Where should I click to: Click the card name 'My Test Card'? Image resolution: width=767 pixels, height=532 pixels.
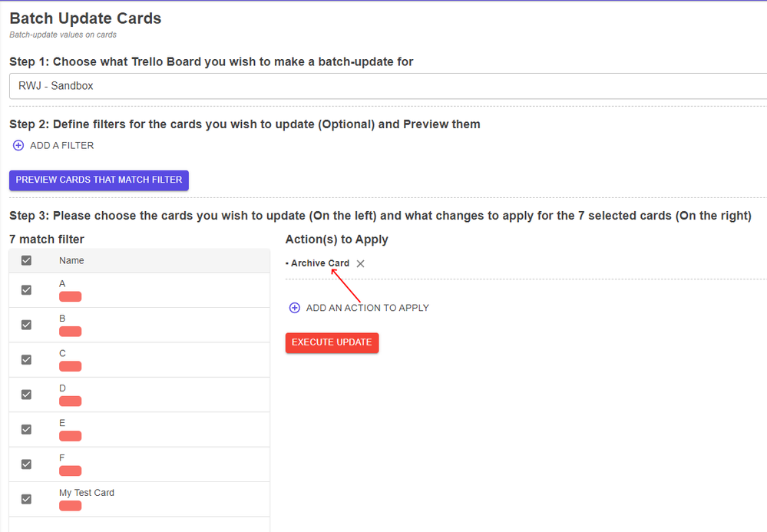pyautogui.click(x=87, y=493)
